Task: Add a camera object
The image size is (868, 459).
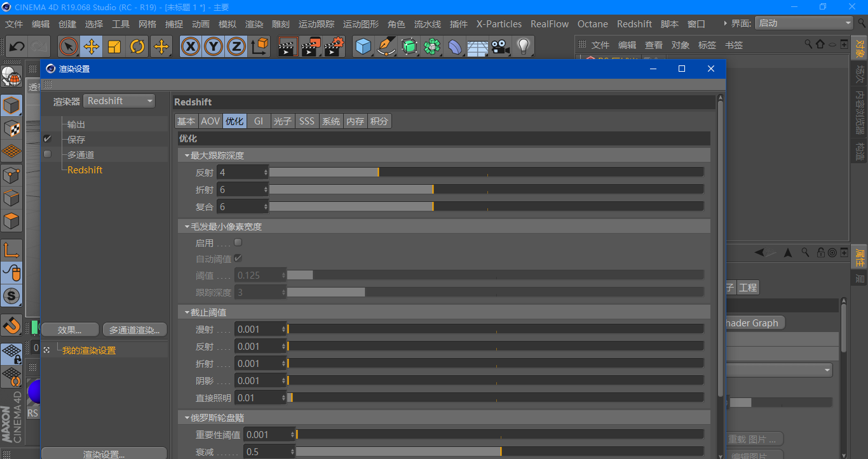Action: click(x=501, y=46)
